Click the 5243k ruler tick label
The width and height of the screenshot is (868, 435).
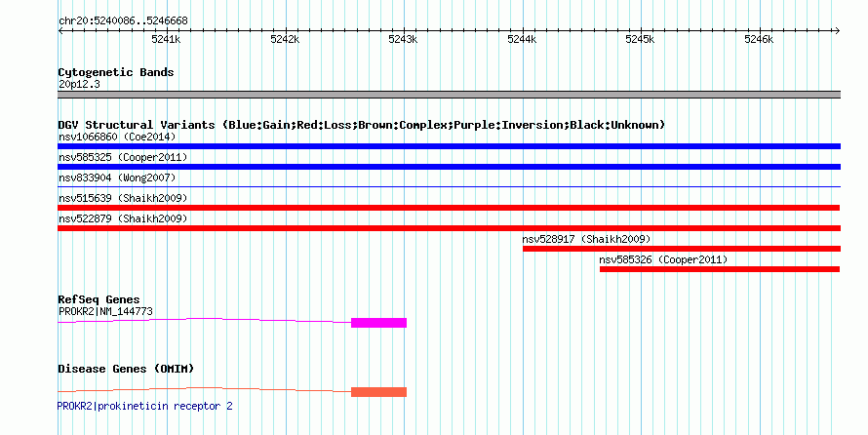[403, 39]
